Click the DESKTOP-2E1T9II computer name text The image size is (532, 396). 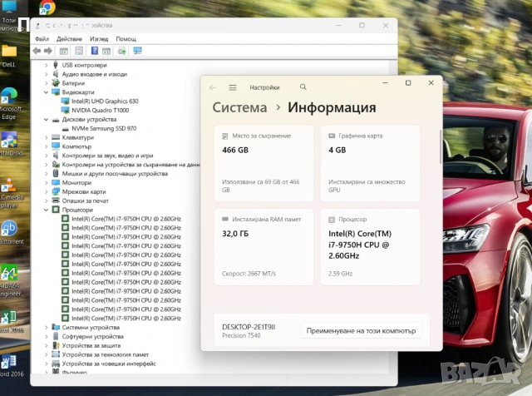click(249, 327)
